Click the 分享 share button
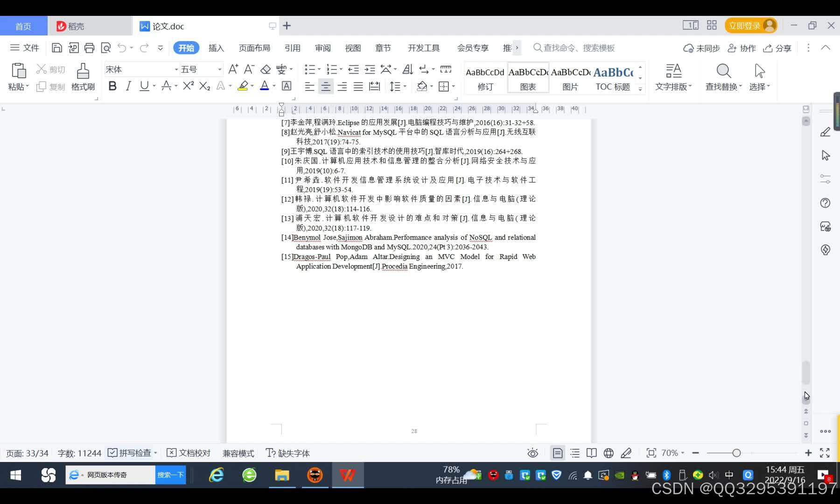 [x=777, y=48]
